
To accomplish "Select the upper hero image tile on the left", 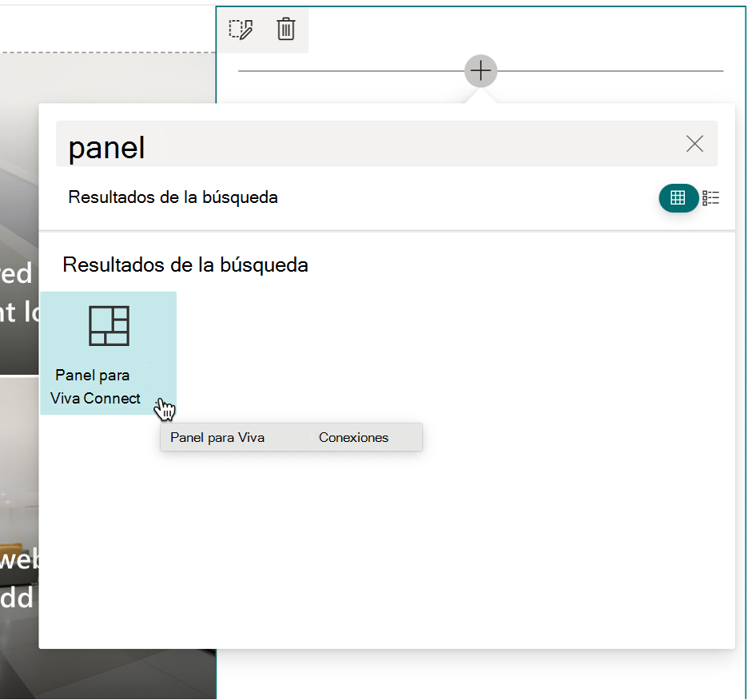I will pos(19,215).
